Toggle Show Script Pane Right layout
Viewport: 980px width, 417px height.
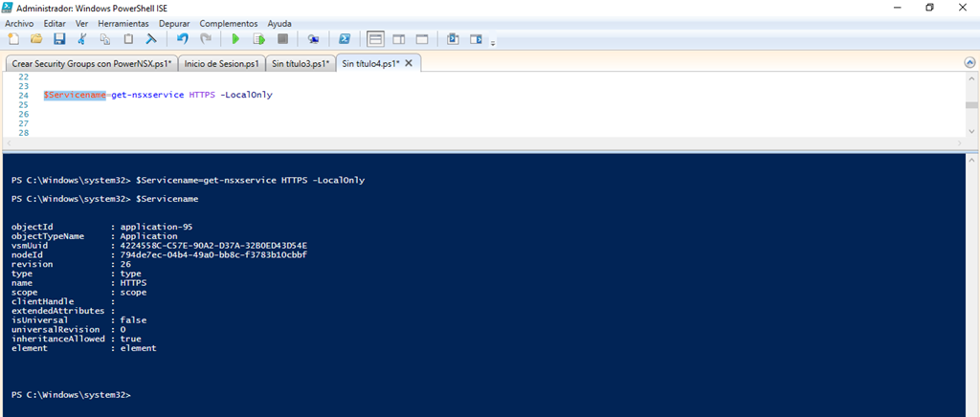398,39
